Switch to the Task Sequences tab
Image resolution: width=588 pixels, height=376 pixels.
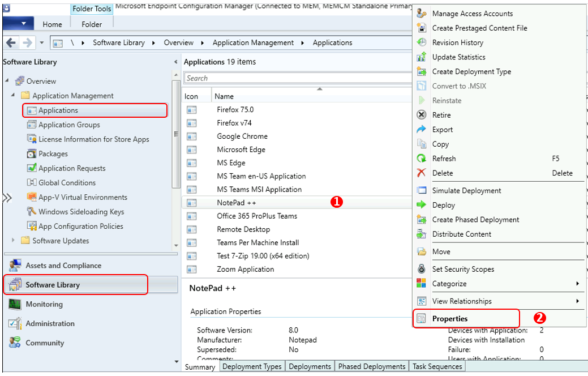(x=437, y=366)
